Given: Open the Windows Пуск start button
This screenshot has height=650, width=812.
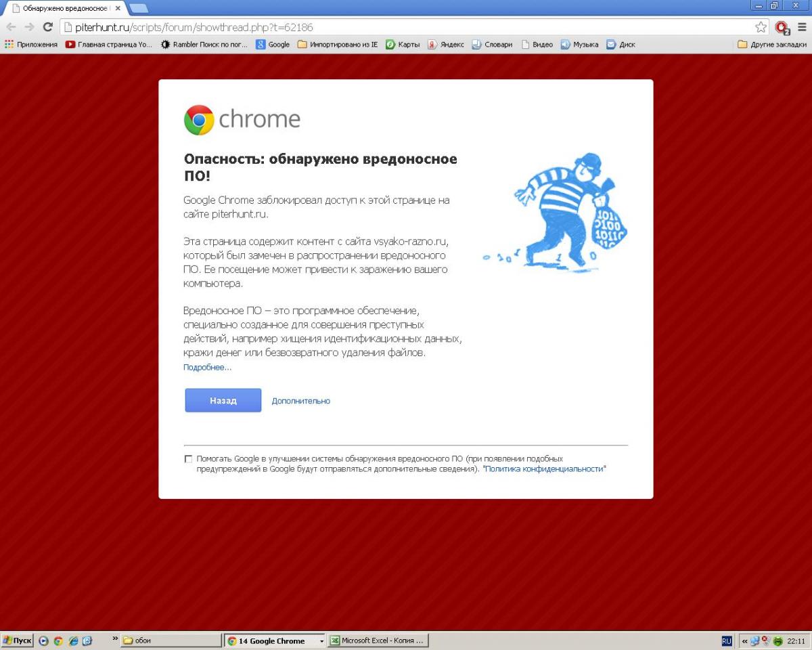Looking at the screenshot, I should point(18,641).
